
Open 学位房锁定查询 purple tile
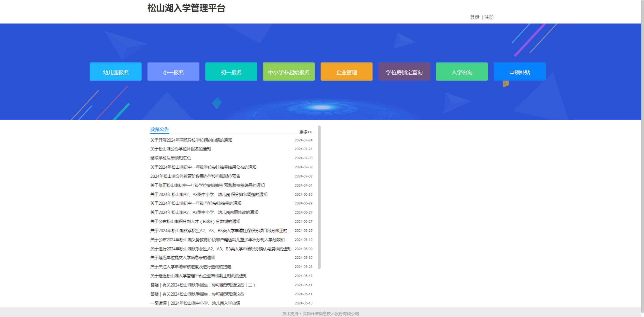(x=404, y=72)
